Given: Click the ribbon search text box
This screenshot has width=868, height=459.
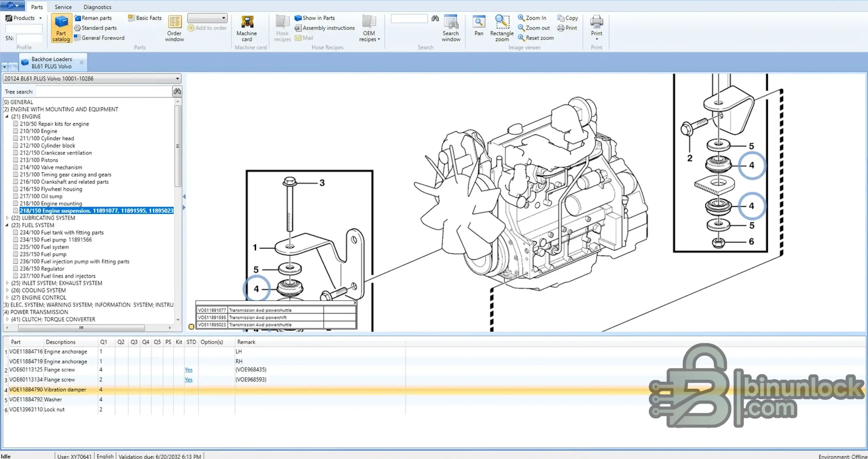Looking at the screenshot, I should 409,19.
